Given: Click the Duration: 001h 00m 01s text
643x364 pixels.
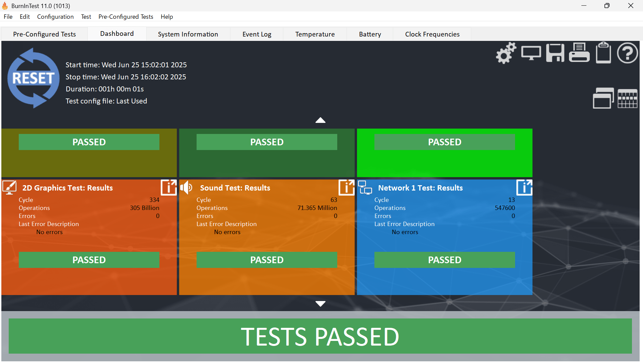Looking at the screenshot, I should [x=105, y=89].
